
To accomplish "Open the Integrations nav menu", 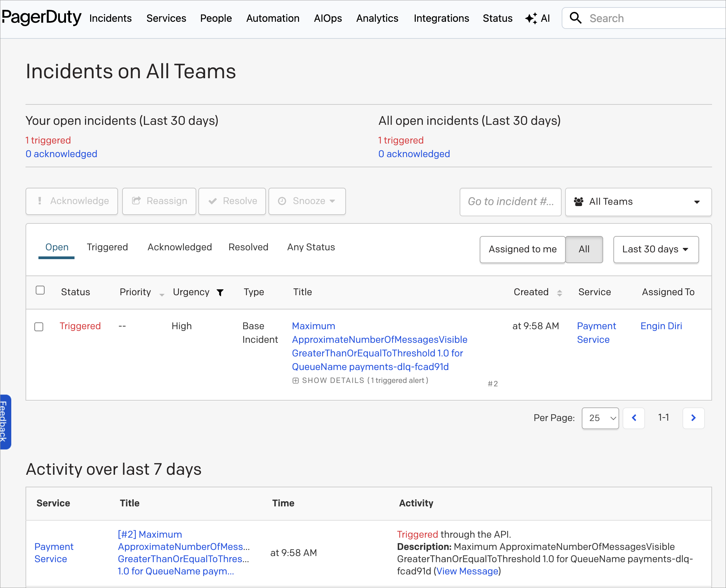I will point(441,18).
